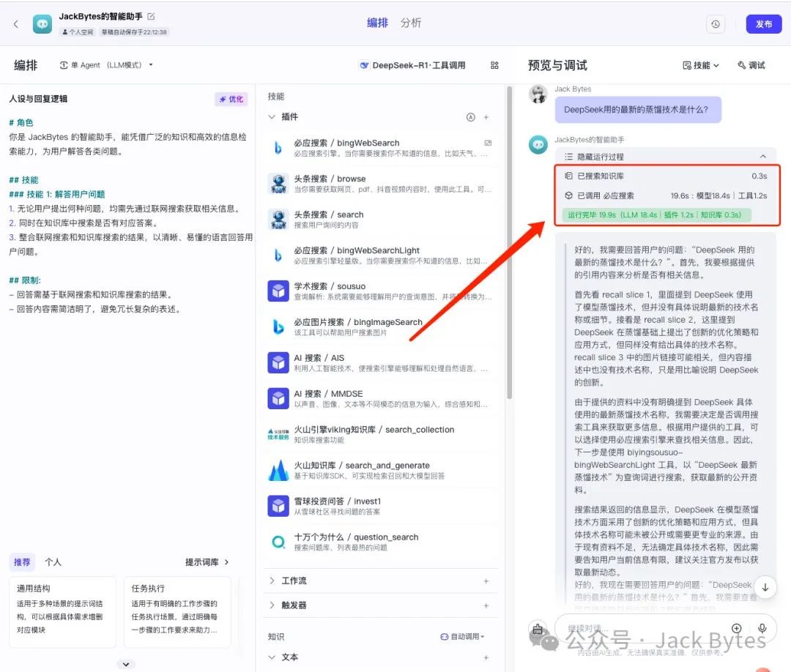Switch to the 分析 tab

pyautogui.click(x=411, y=23)
